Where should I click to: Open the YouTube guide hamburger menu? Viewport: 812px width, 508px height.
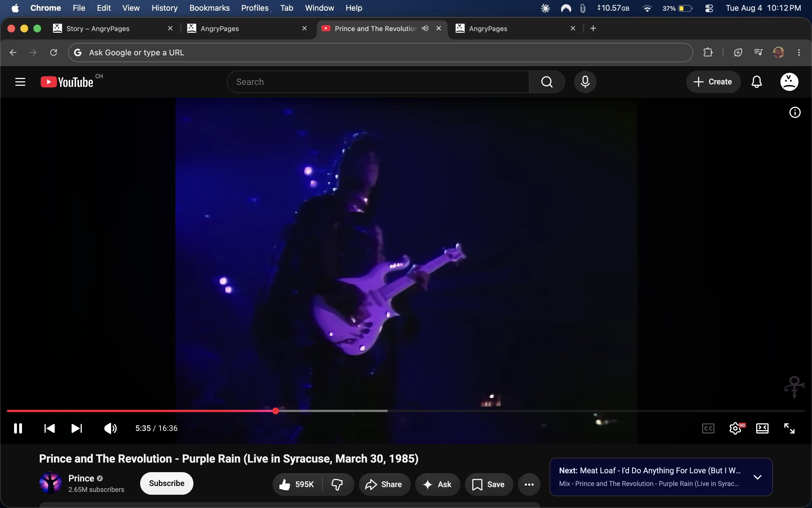[x=20, y=82]
